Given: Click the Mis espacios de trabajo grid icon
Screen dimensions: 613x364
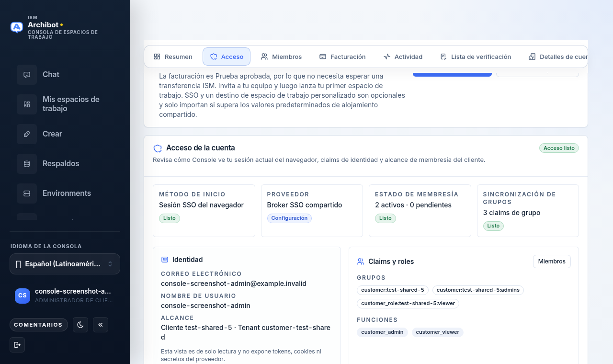Looking at the screenshot, I should [x=27, y=104].
